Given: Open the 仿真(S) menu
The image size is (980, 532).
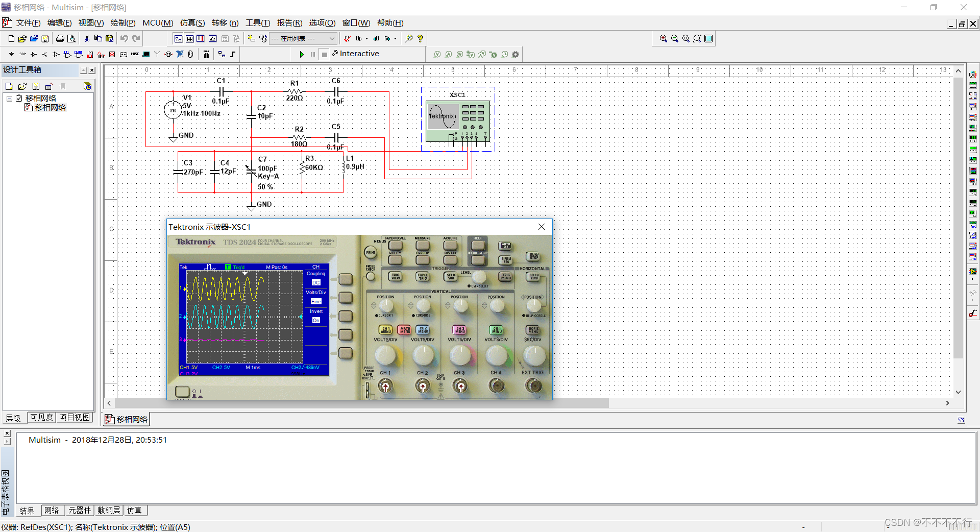Looking at the screenshot, I should 192,23.
